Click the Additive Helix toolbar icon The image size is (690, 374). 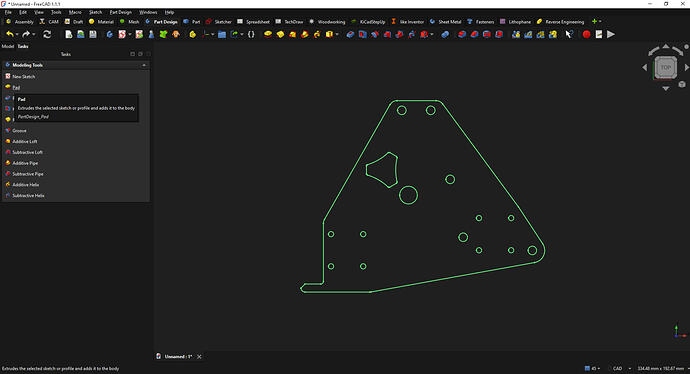(317, 34)
